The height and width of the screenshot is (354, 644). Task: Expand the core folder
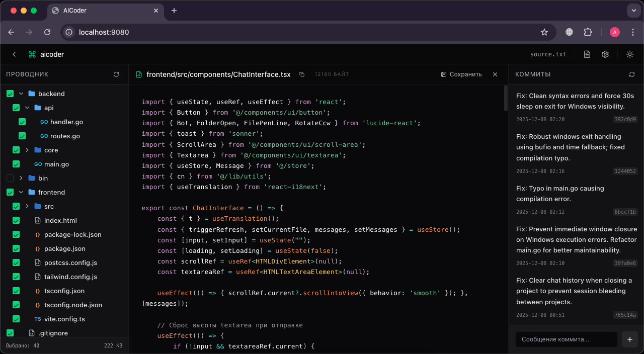coord(27,150)
